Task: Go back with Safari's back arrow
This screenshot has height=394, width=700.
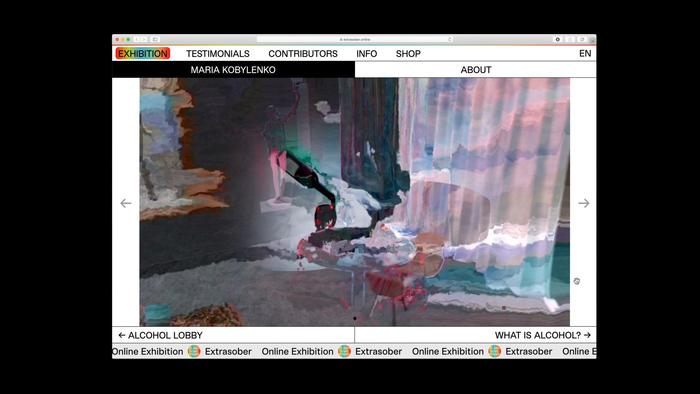Action: coord(137,39)
